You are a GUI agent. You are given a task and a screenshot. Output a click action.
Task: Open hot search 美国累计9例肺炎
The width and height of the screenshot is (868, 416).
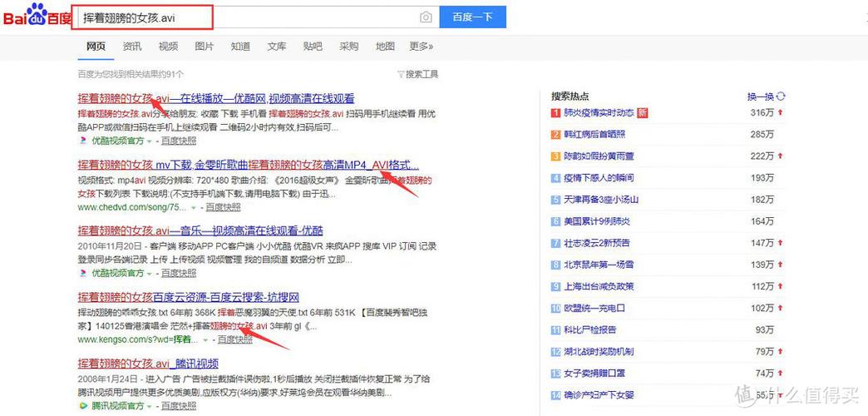597,221
